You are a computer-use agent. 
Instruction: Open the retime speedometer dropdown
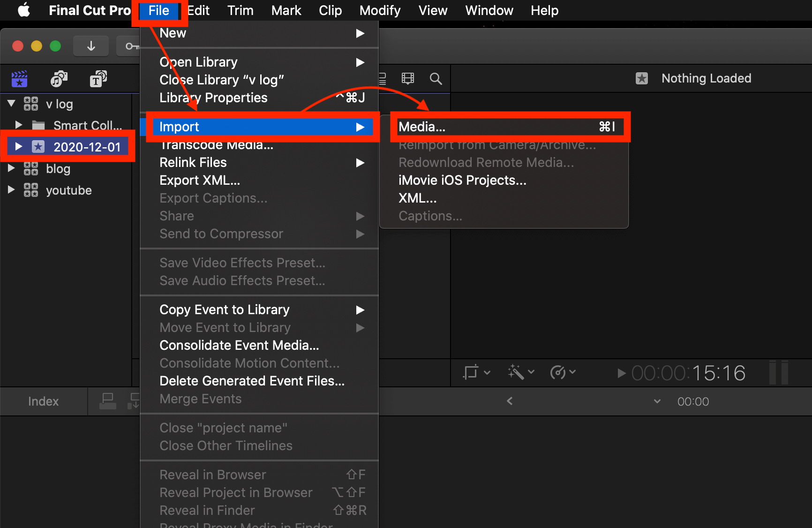[563, 373]
